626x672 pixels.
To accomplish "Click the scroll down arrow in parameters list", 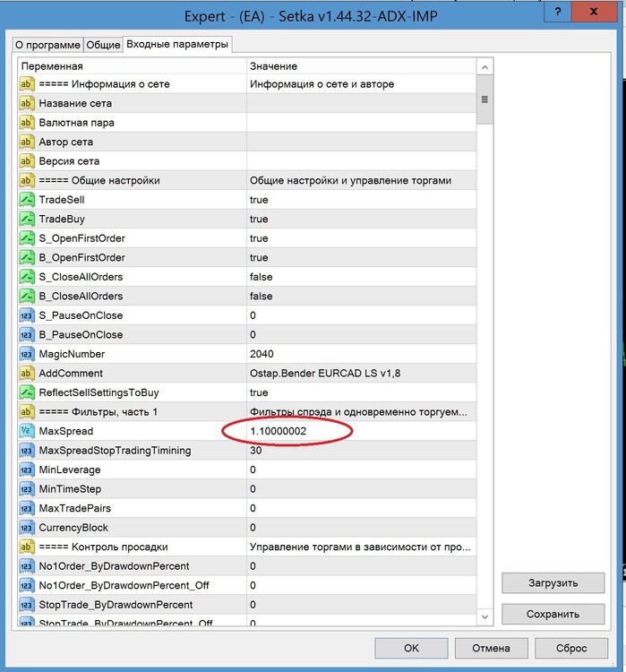I will click(485, 616).
